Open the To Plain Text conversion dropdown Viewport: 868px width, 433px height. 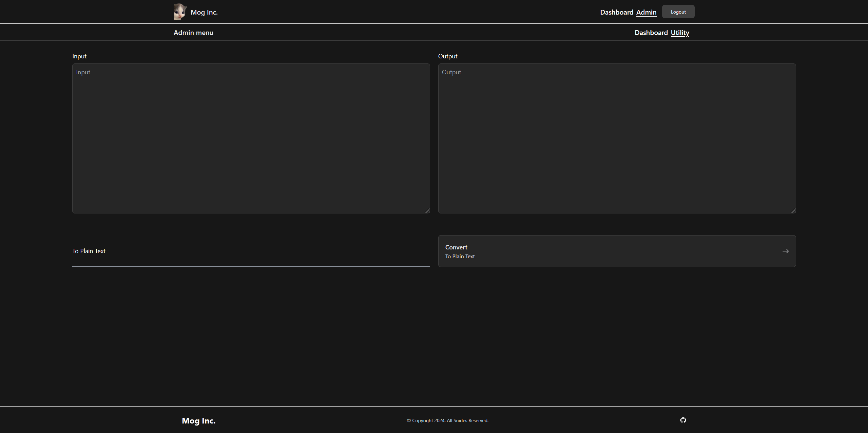(x=251, y=251)
